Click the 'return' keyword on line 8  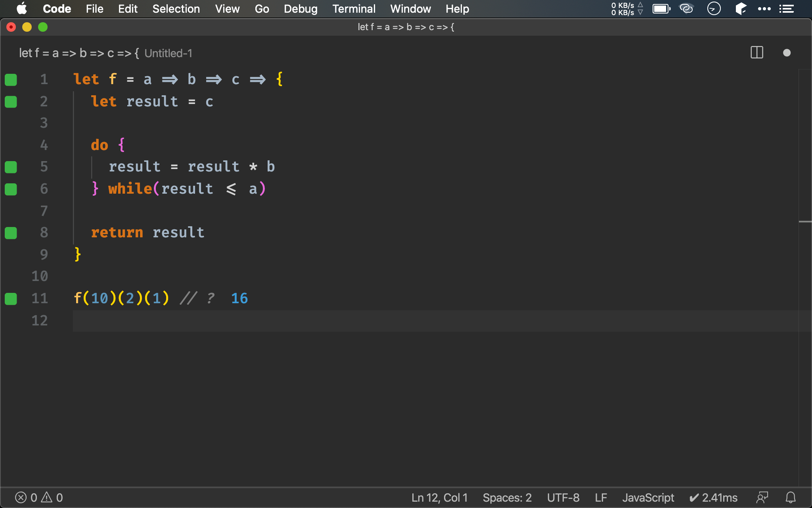click(x=117, y=233)
